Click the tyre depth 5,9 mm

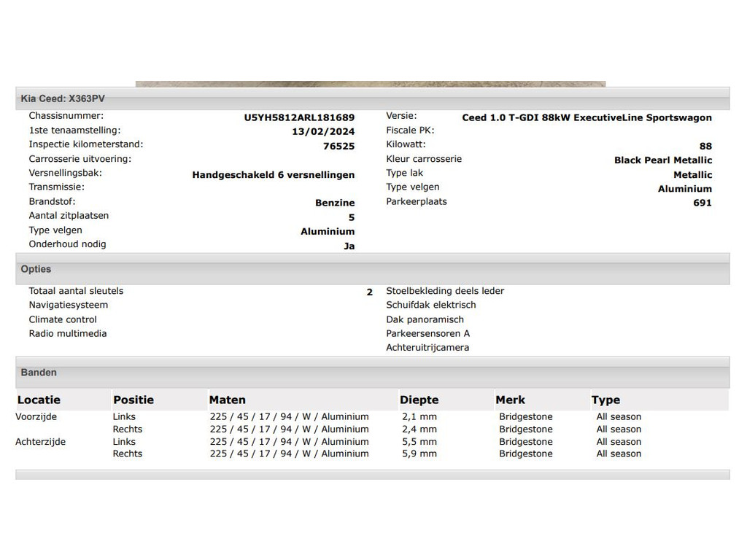click(x=419, y=454)
